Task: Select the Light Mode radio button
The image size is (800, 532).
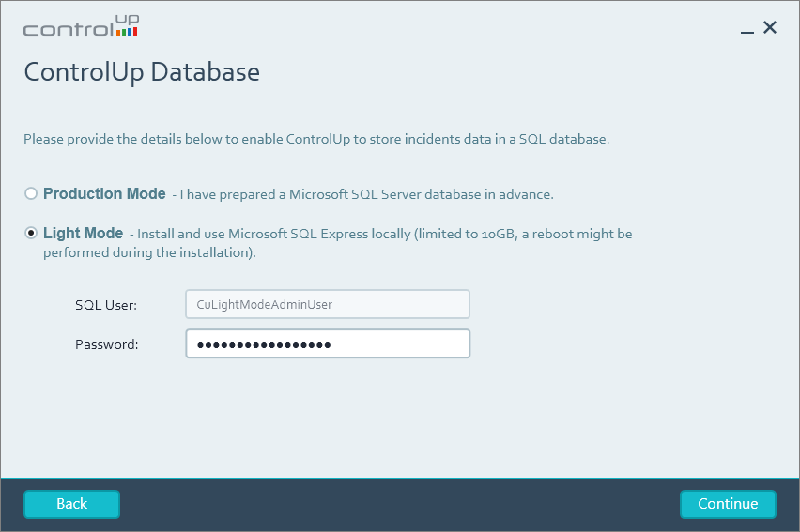Action: click(x=31, y=233)
